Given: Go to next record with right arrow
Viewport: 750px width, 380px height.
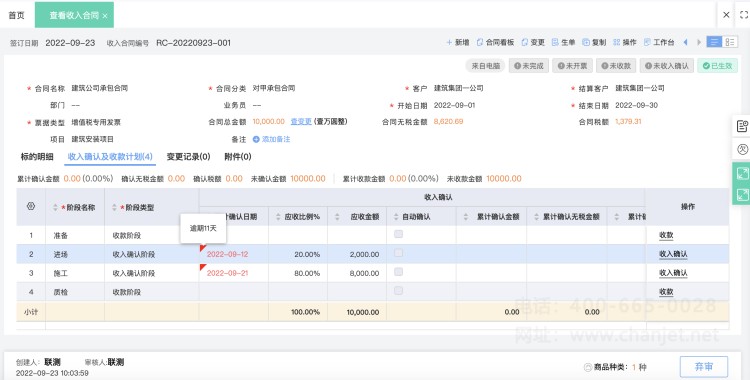Looking at the screenshot, I should coord(699,42).
